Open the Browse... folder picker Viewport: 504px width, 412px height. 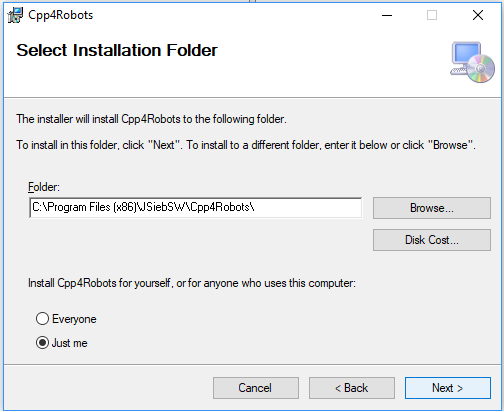(x=432, y=208)
